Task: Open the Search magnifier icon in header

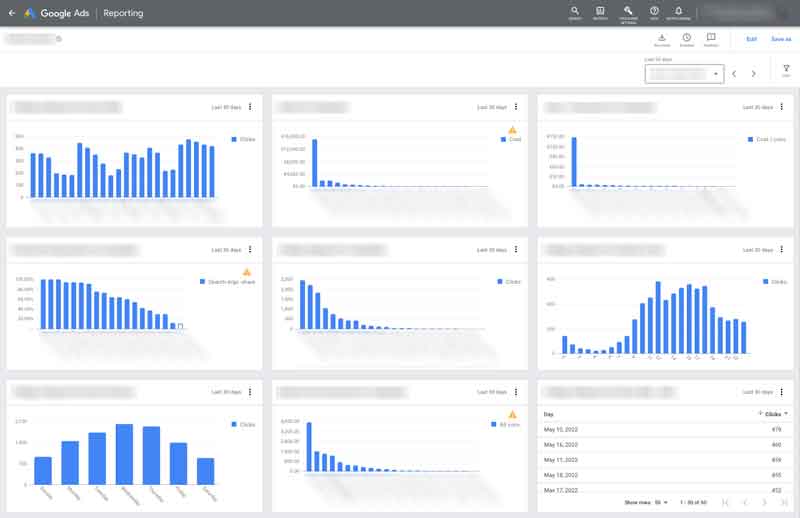Action: [575, 13]
